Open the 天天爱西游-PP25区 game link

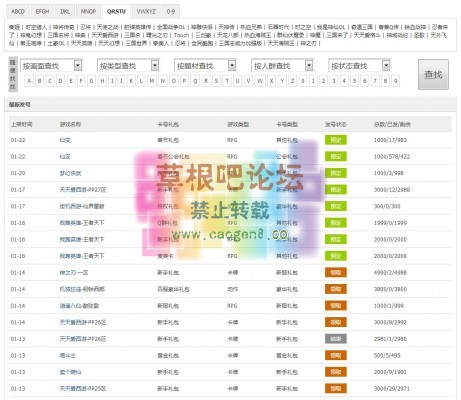83,389
